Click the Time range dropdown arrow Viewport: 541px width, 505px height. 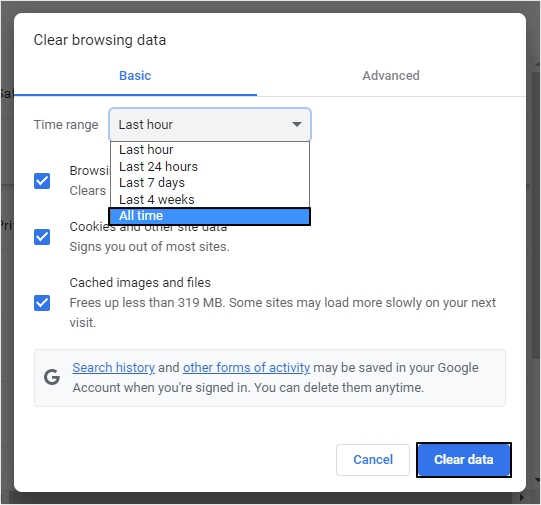297,124
